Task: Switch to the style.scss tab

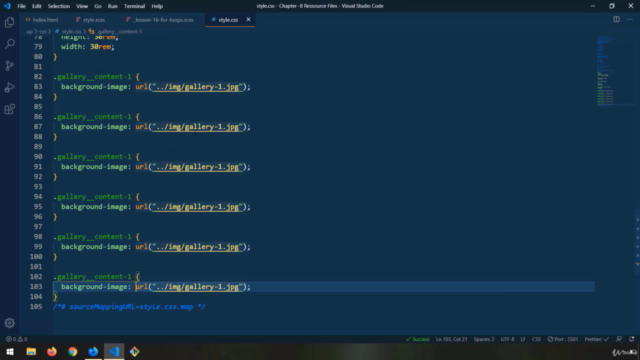Action: (91, 20)
